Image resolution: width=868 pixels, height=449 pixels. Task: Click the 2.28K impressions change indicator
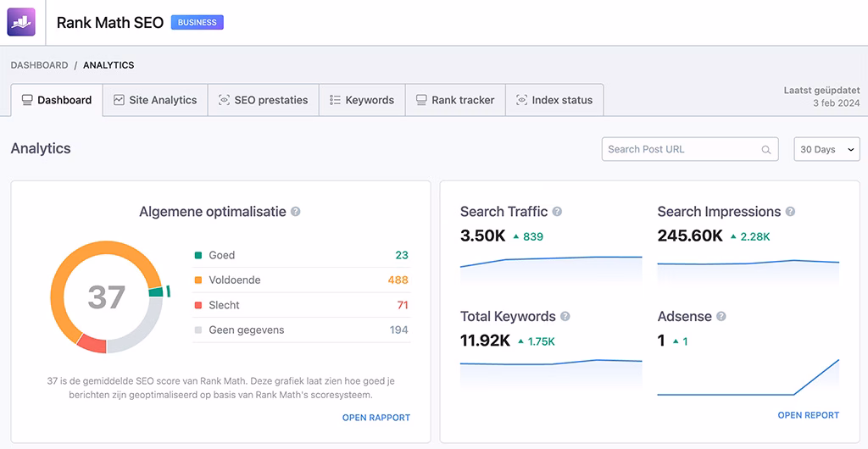tap(750, 236)
